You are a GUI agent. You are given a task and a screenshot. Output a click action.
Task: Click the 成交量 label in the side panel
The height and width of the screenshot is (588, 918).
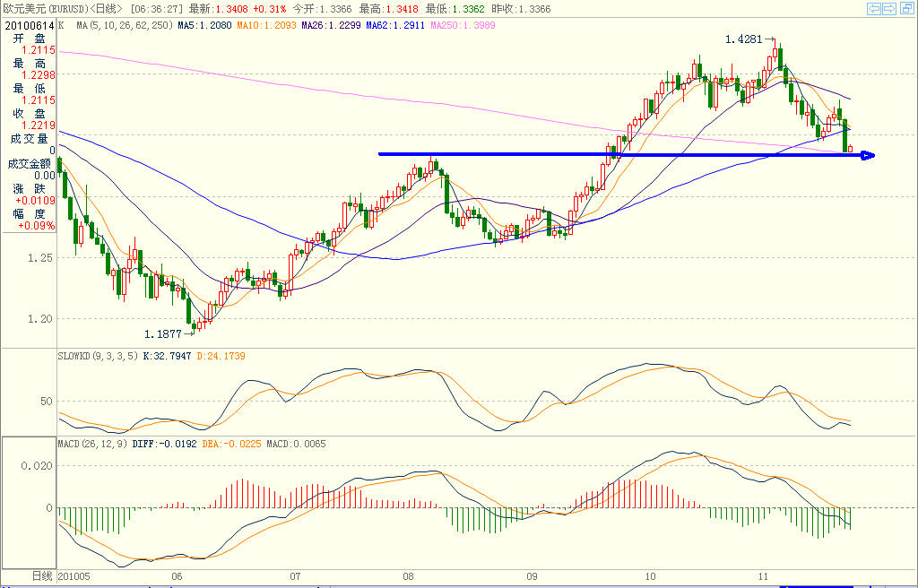pyautogui.click(x=30, y=138)
